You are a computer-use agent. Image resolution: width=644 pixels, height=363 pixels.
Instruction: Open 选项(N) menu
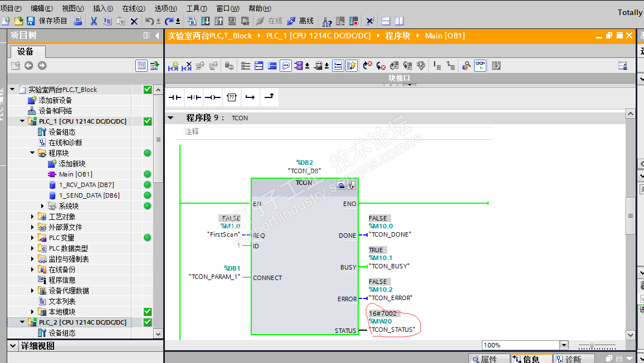[x=165, y=8]
